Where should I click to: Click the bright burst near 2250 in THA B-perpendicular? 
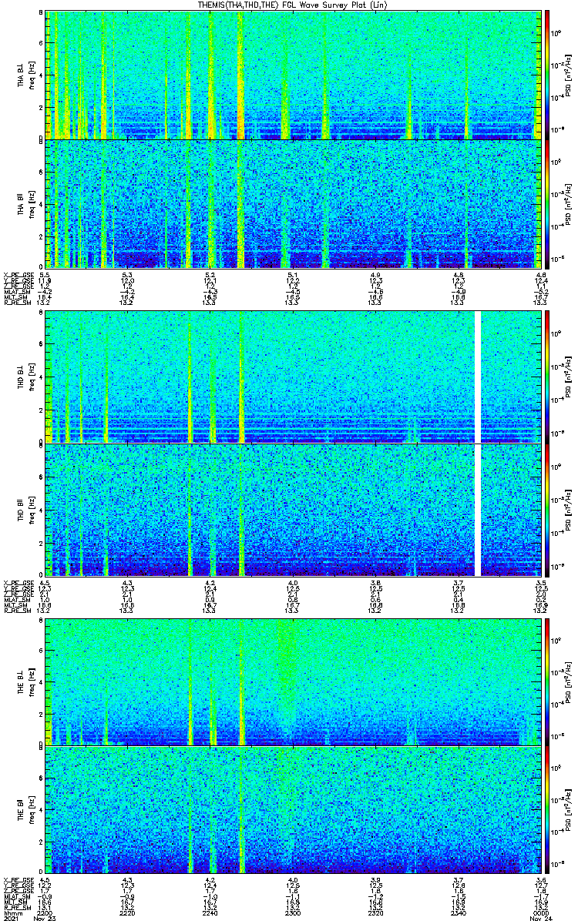tap(240, 75)
